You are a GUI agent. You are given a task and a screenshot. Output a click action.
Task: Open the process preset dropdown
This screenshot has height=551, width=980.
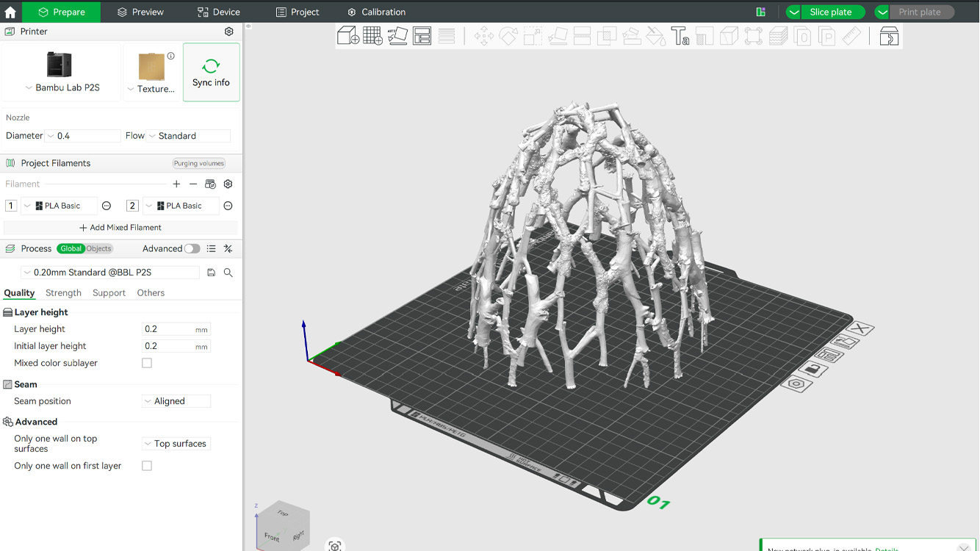point(110,273)
